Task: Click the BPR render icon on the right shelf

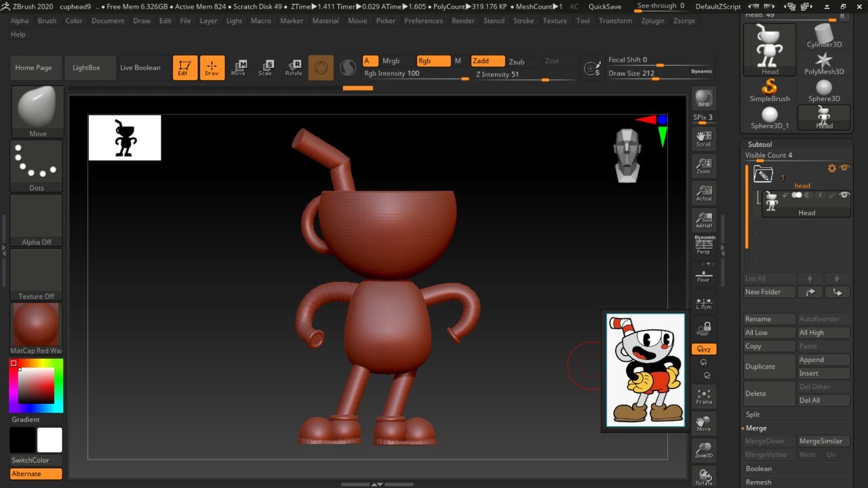Action: click(x=703, y=97)
